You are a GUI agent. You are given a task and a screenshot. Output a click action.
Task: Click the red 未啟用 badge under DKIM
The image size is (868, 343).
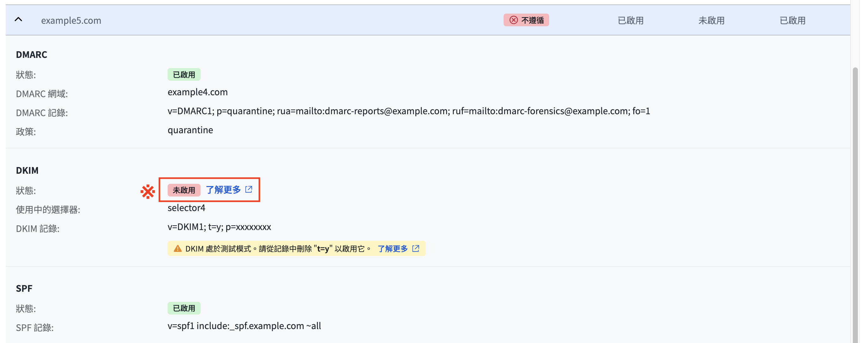[x=184, y=190]
